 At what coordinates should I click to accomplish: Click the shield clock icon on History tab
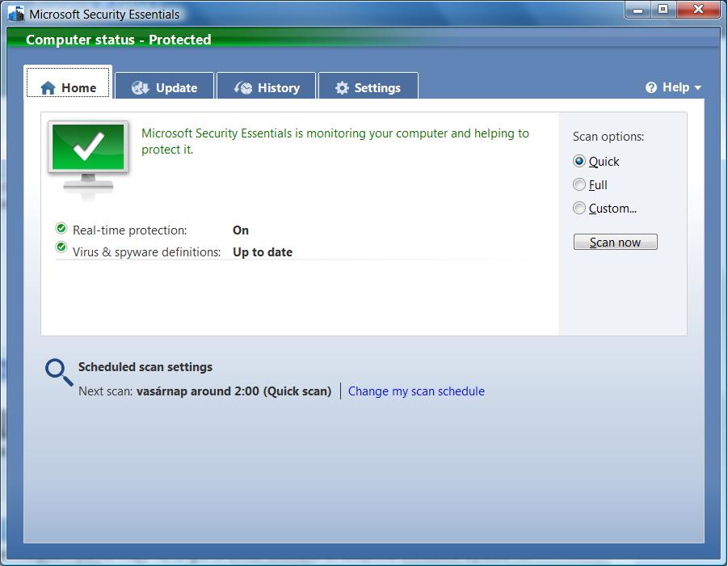[242, 88]
